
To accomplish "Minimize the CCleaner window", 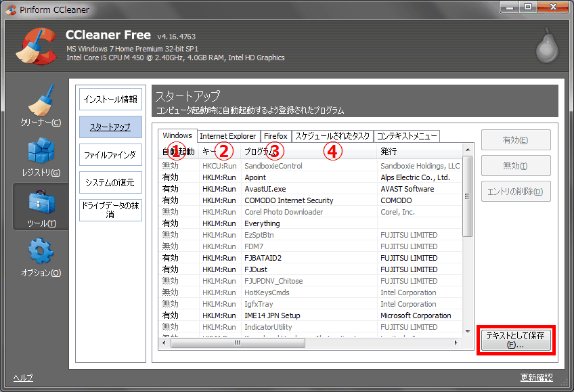I will click(510, 7).
